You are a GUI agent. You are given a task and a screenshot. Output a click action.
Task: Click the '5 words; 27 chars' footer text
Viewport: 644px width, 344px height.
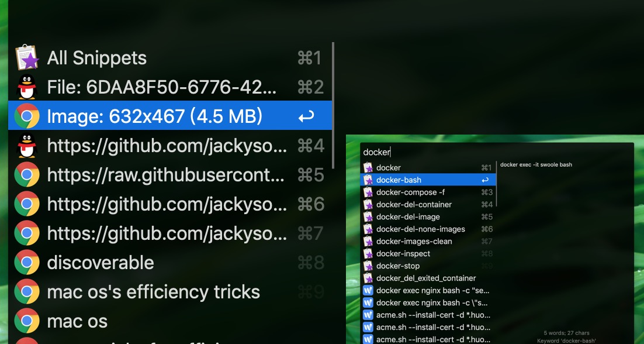(x=566, y=333)
